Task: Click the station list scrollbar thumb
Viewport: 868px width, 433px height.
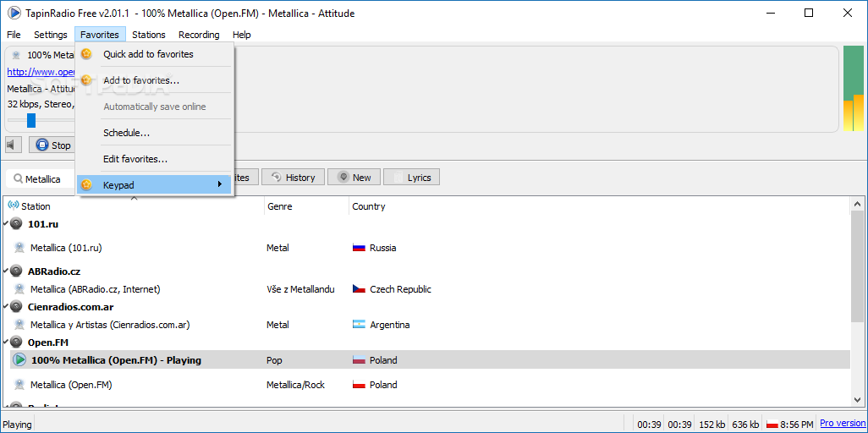Action: (857, 266)
